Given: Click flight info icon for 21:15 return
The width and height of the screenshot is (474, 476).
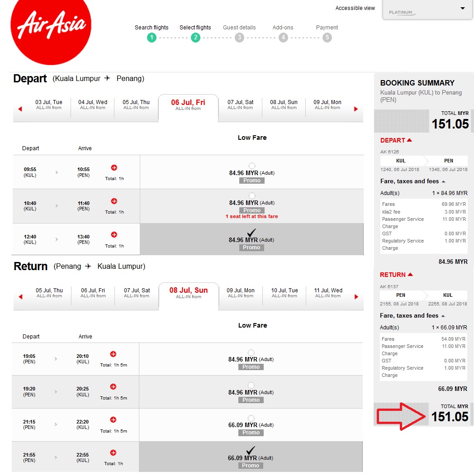Looking at the screenshot, I should point(113,420).
